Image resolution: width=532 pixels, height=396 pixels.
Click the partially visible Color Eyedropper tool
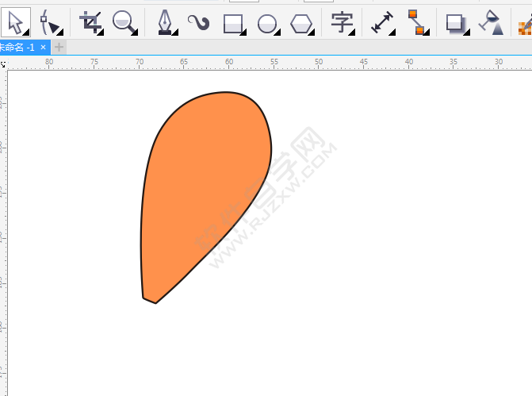tap(524, 25)
